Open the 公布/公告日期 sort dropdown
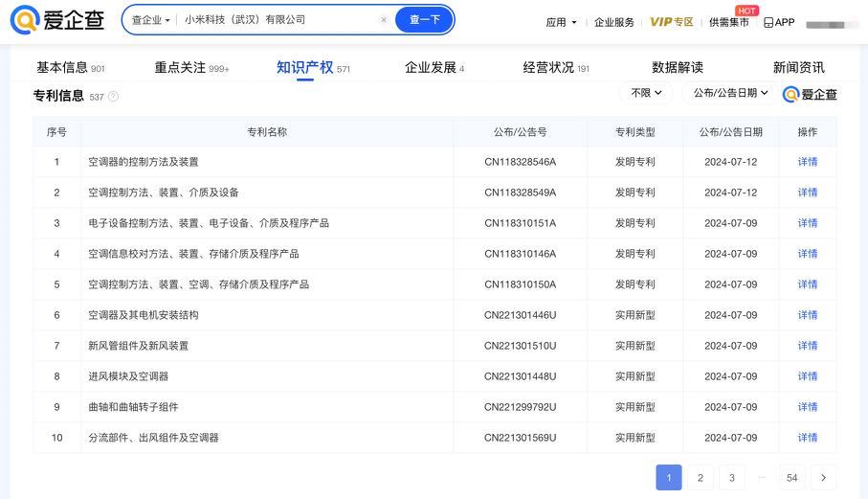The image size is (868, 499). coord(730,93)
